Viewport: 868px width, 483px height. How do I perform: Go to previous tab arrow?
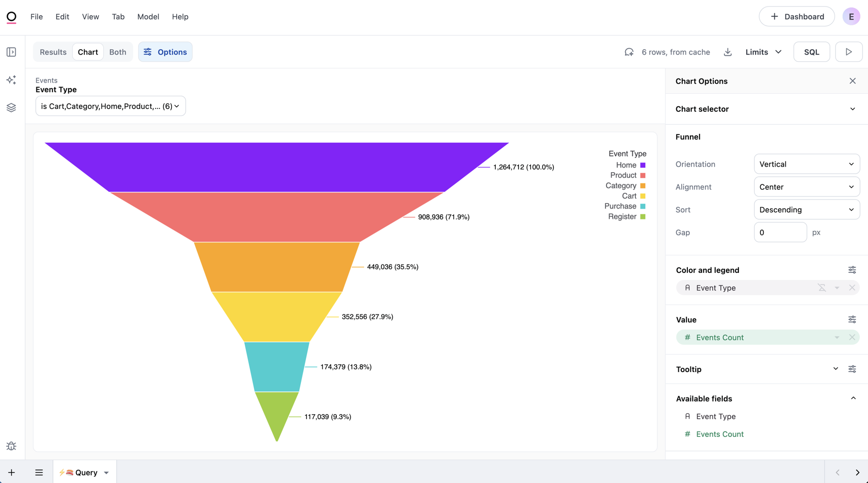pos(838,472)
